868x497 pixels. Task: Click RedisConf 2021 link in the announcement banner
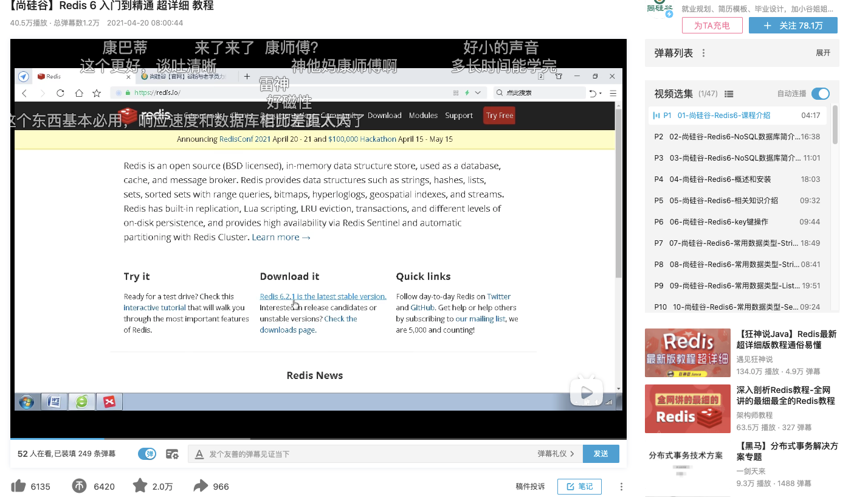[x=246, y=139]
